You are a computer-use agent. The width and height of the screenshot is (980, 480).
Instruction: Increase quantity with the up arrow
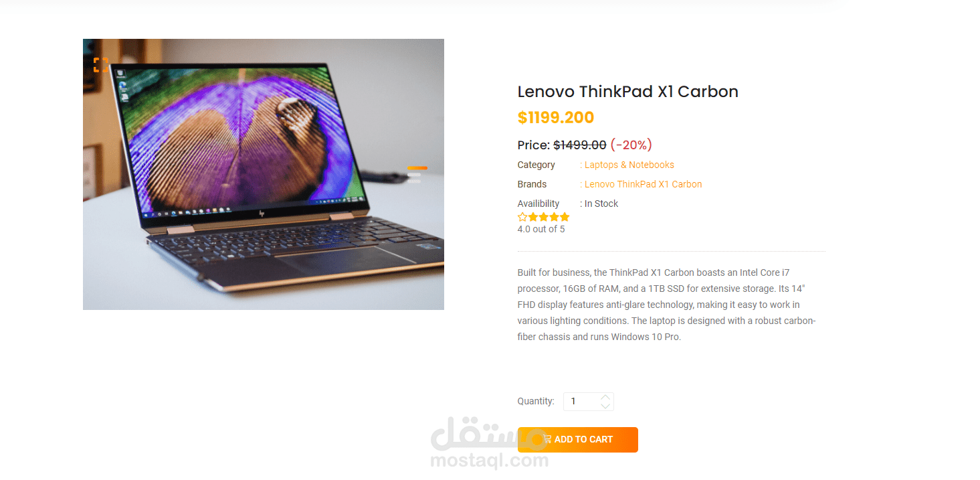coord(605,397)
